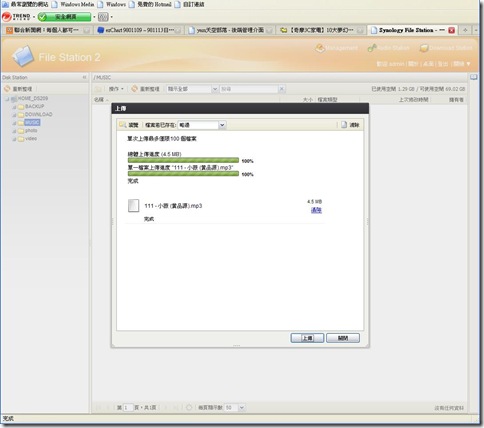Click the 關於 link in header
This screenshot has height=428, width=484.
tap(413, 64)
